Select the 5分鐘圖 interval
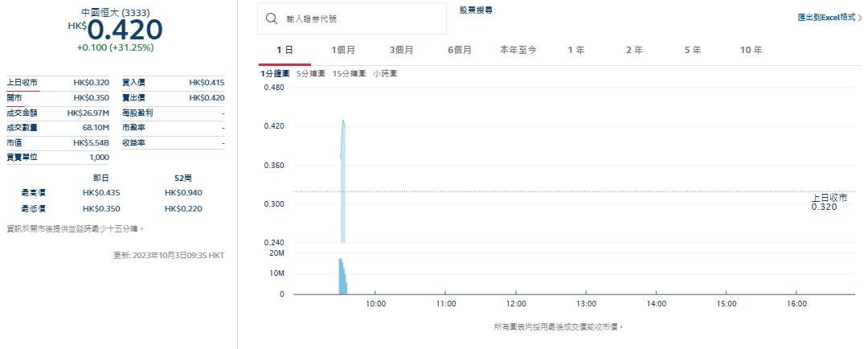Screen dimensions: 868x349 [x=310, y=74]
